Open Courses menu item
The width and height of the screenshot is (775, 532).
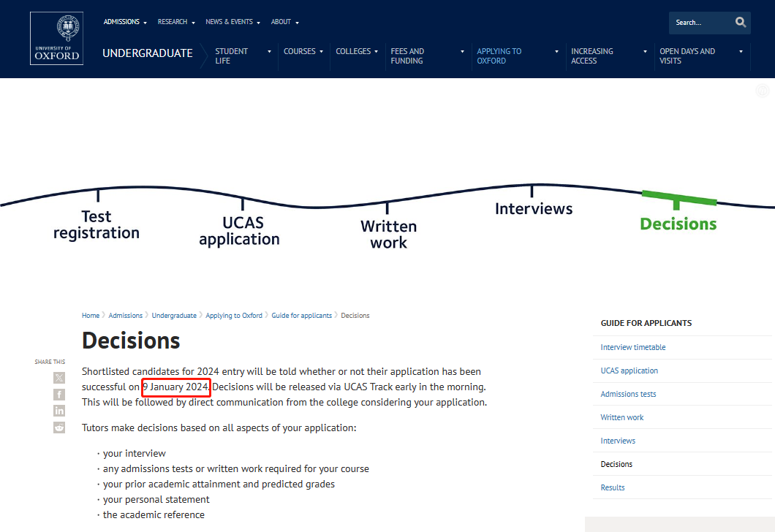300,51
